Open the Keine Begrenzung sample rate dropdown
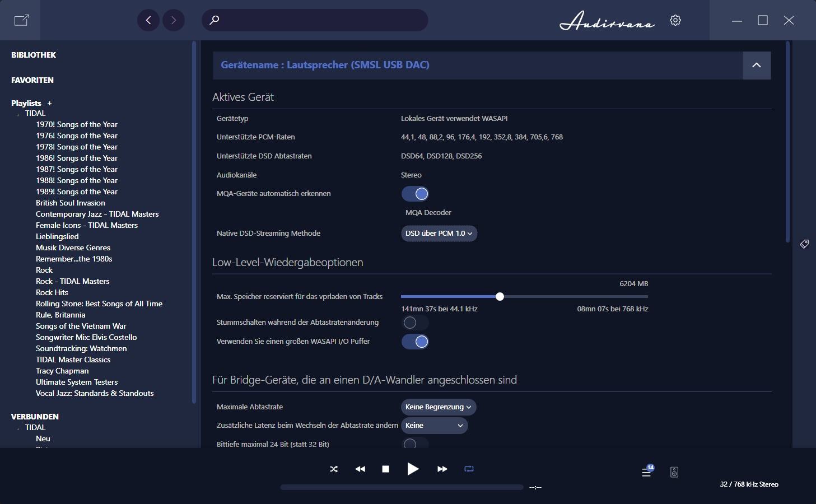The height and width of the screenshot is (504, 816). tap(439, 407)
